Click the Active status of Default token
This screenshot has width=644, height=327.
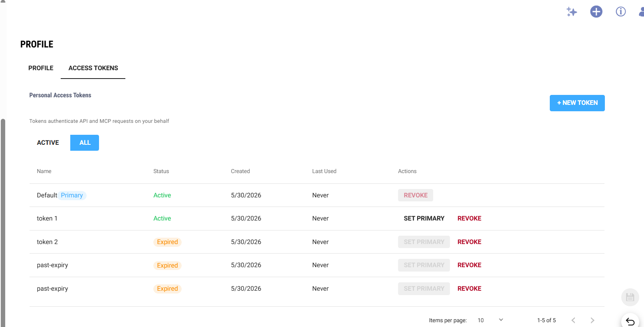coord(162,195)
